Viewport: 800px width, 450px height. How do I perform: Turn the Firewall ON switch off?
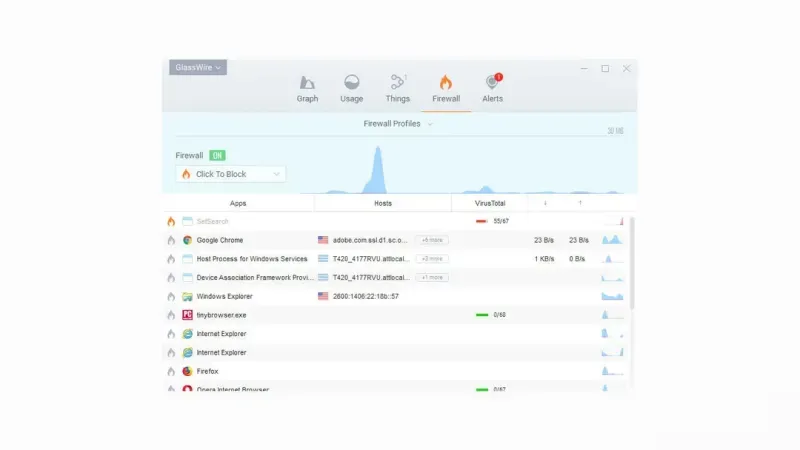pos(217,156)
